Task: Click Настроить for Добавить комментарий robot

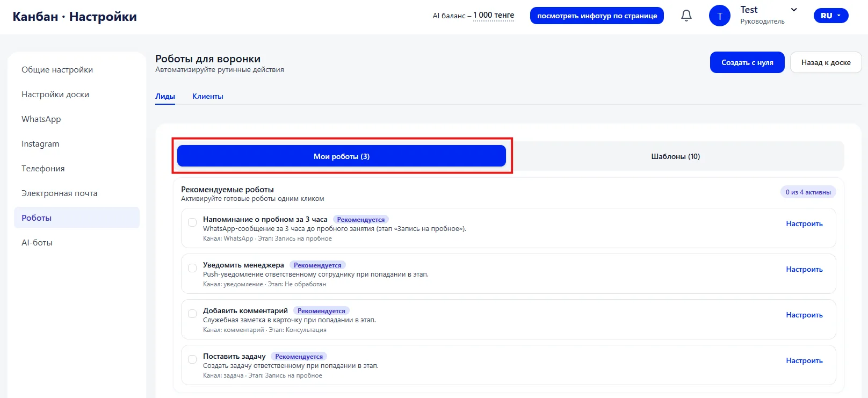Action: click(804, 315)
